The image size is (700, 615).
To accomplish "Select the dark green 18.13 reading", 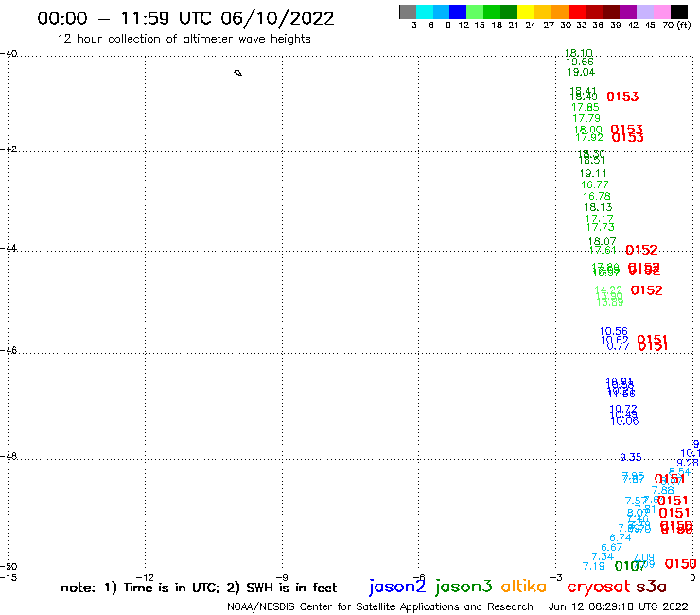I will 598,207.
